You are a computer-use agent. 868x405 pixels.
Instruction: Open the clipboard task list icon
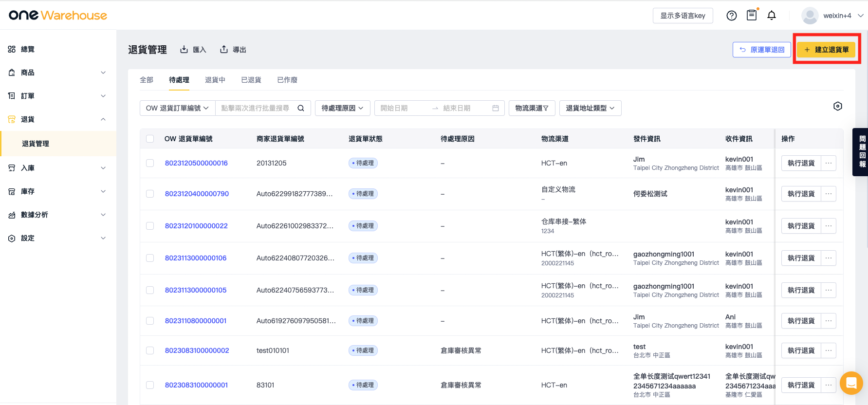click(752, 15)
